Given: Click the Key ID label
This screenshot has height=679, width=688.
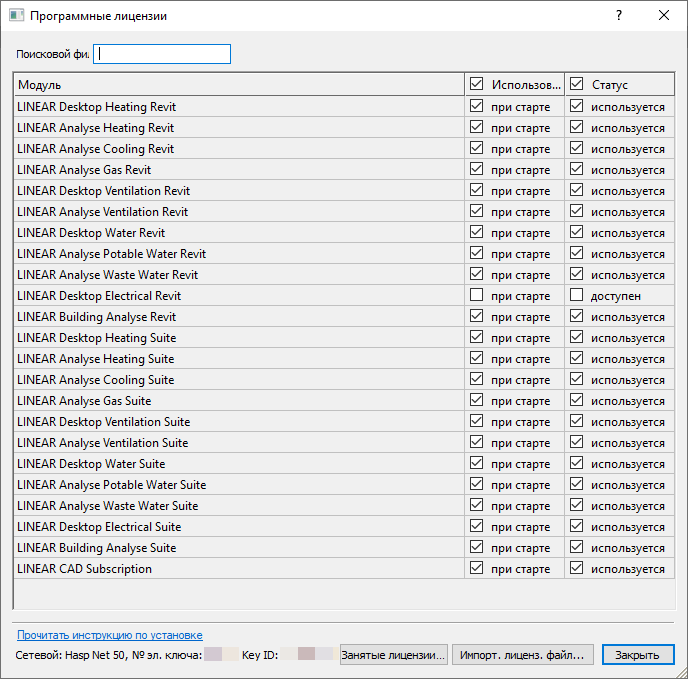Looking at the screenshot, I should point(260,655).
